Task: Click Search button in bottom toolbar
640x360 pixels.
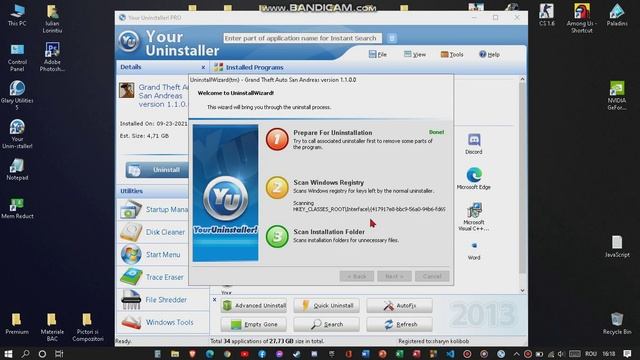Action: [x=326, y=324]
